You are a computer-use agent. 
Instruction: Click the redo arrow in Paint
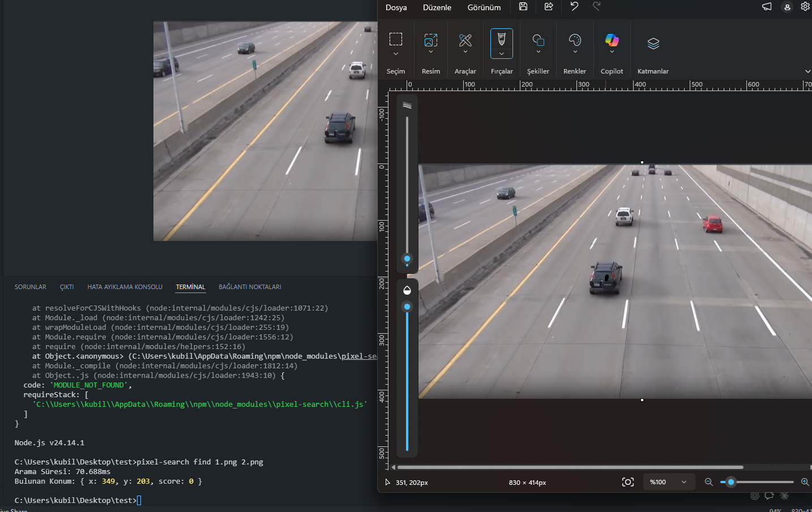[x=596, y=6]
